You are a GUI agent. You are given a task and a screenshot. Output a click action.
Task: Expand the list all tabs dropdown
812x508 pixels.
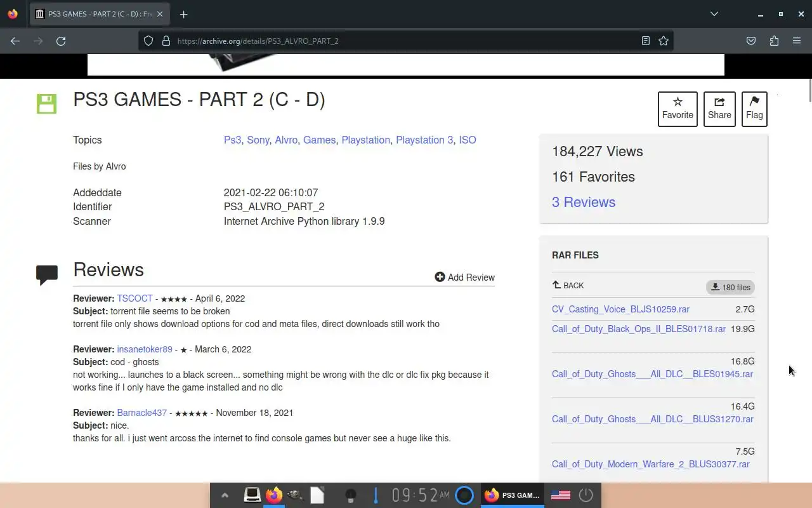pyautogui.click(x=714, y=14)
